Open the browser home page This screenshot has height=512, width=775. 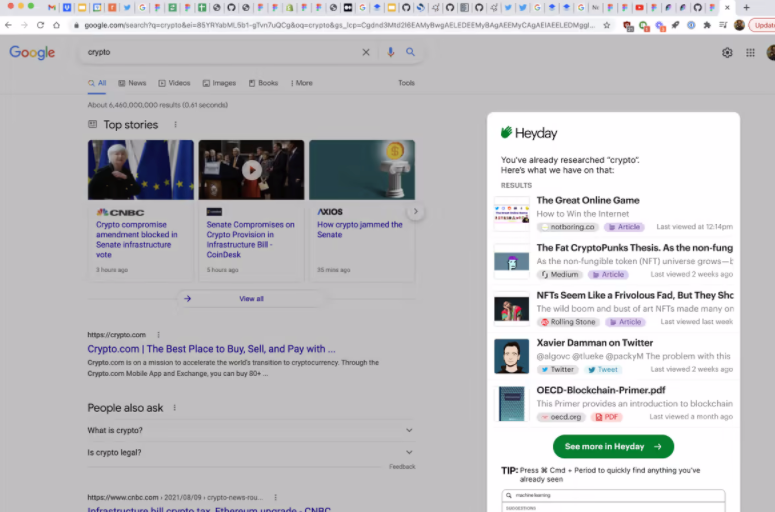pyautogui.click(x=56, y=25)
